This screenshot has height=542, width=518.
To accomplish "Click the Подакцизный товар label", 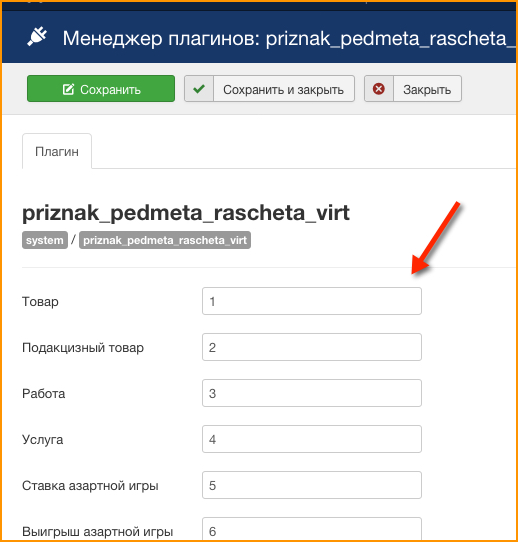I will pos(83,347).
